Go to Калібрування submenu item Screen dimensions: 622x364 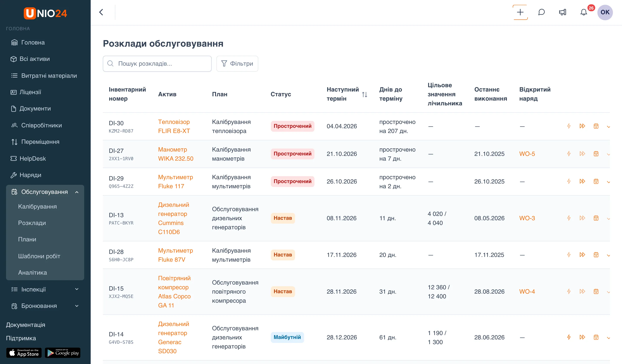point(38,206)
